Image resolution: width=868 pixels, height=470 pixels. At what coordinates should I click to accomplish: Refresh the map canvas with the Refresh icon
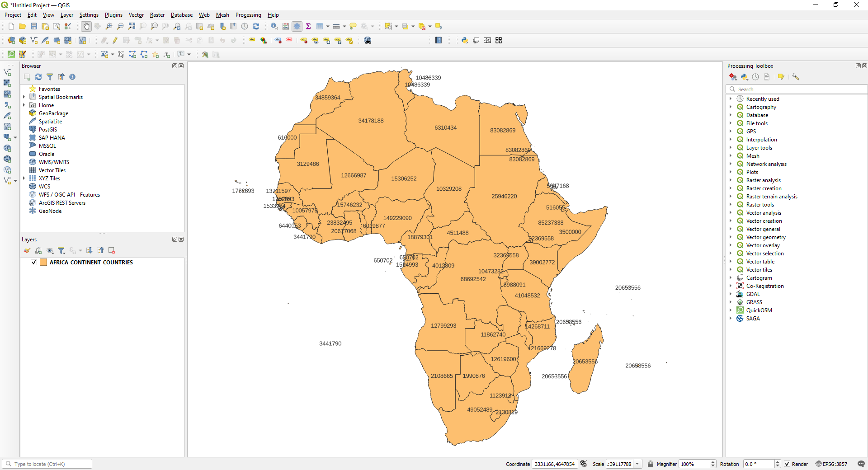pos(256,27)
